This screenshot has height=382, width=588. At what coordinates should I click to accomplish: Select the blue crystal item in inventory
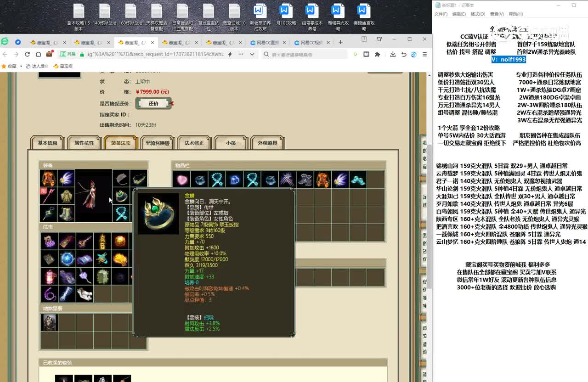(x=235, y=180)
